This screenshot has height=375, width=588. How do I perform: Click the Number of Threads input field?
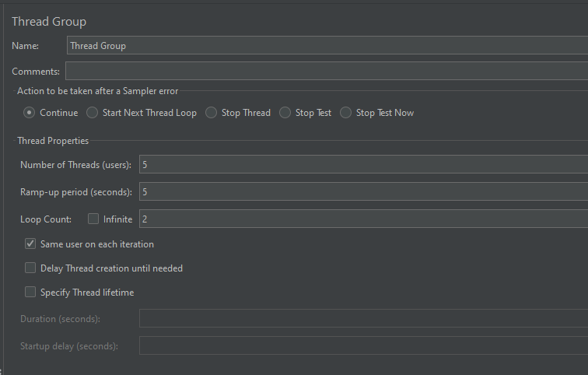coord(362,164)
